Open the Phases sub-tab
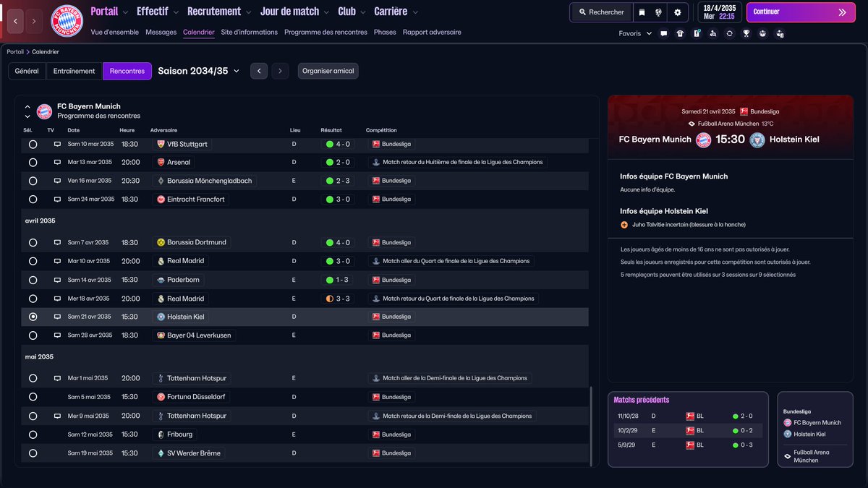Screen dimensions: 868x488 385,33
